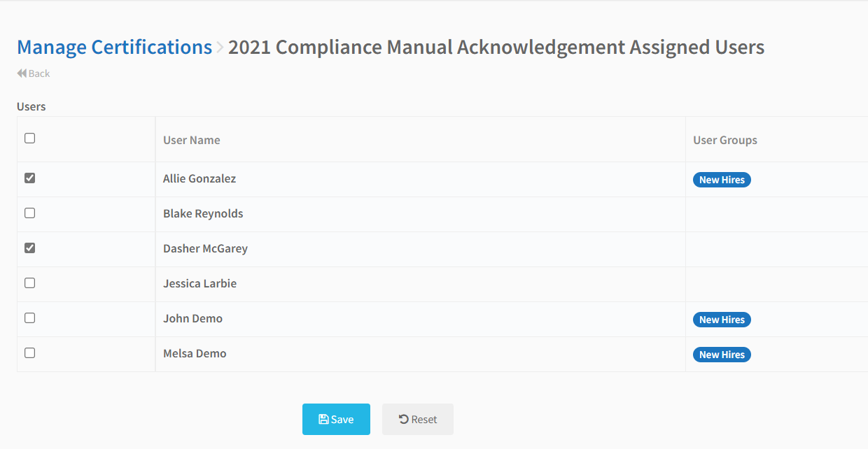Viewport: 868px width, 449px height.
Task: Save the assigned users
Action: (x=336, y=420)
